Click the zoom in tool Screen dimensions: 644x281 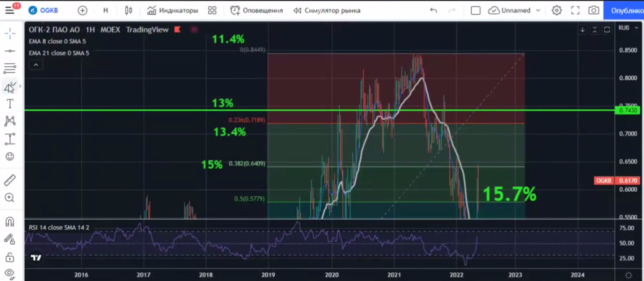(10, 198)
